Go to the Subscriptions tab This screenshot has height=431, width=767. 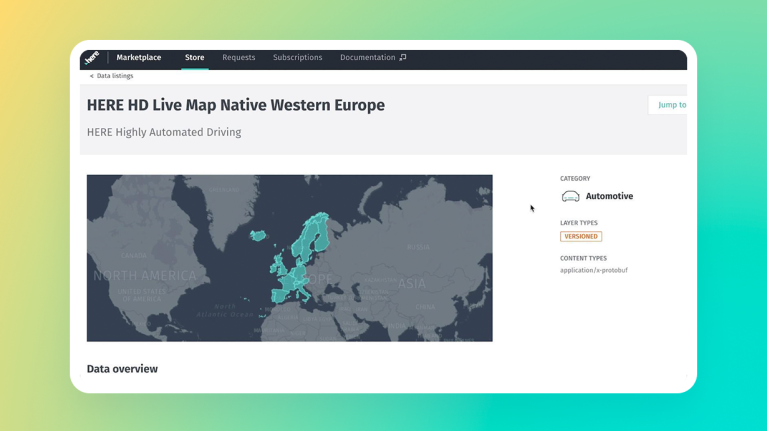[x=297, y=57]
